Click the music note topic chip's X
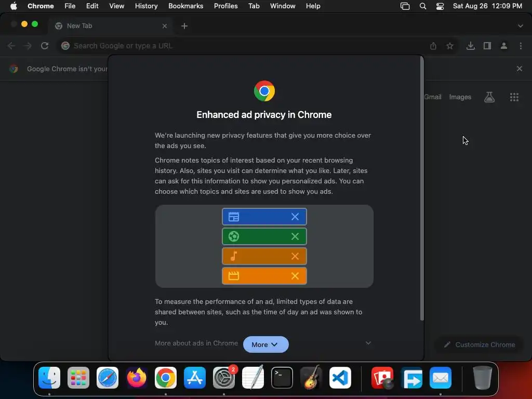Screen dimensions: 532x399 point(295,256)
